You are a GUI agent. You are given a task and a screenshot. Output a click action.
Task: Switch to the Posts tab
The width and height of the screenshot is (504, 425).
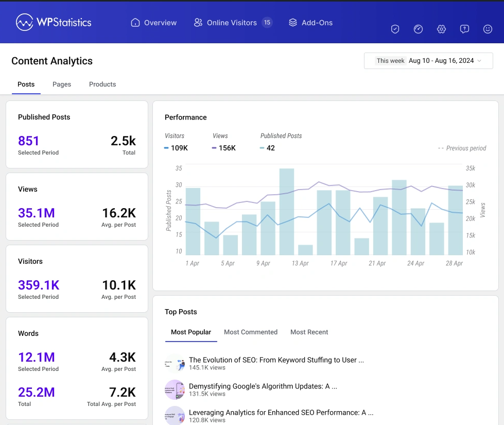[26, 84]
